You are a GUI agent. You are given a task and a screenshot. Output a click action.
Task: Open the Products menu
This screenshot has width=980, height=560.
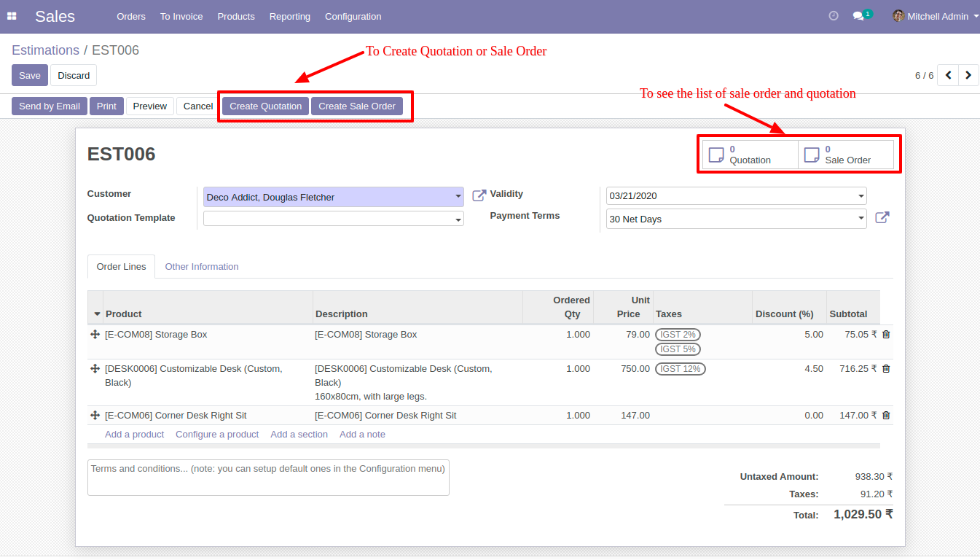pos(236,16)
